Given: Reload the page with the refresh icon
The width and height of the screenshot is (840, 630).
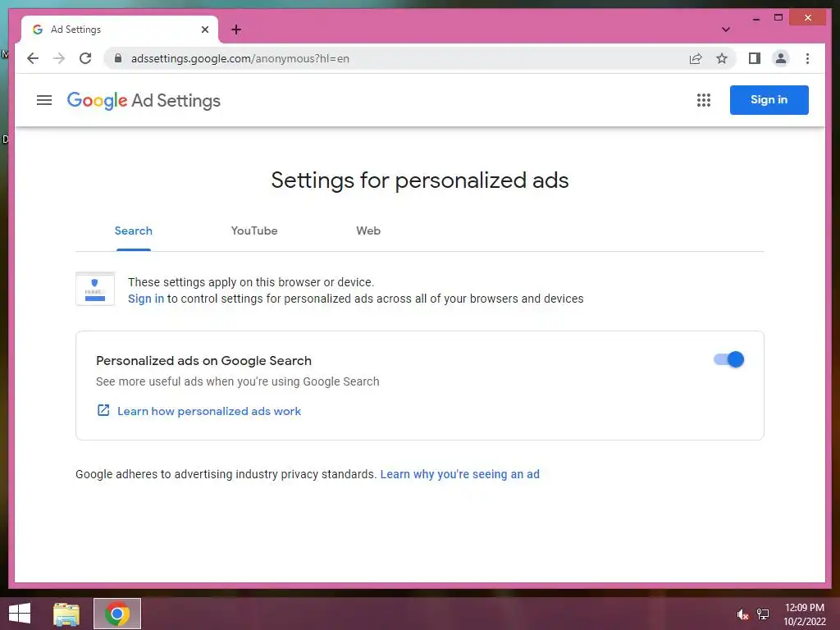Looking at the screenshot, I should point(85,58).
